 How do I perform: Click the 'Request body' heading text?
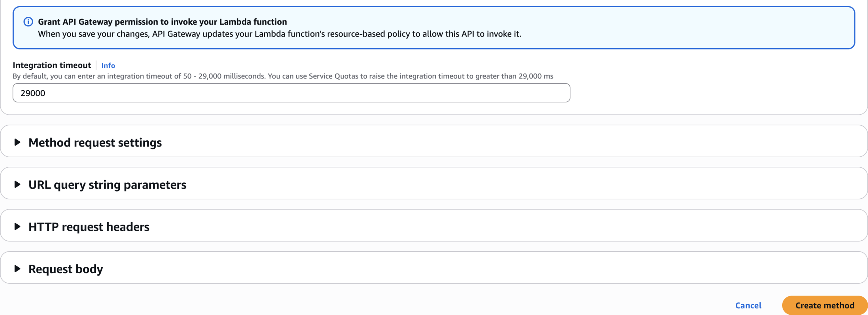click(66, 269)
